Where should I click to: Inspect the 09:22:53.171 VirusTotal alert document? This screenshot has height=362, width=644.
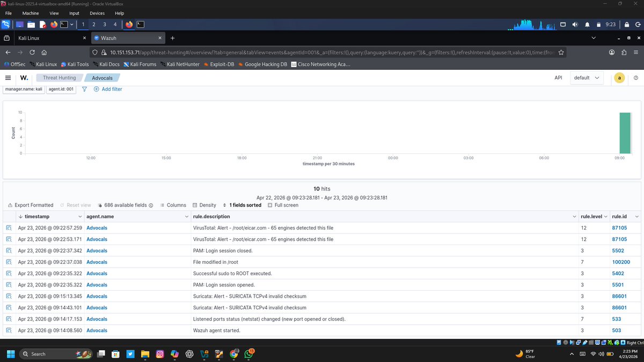click(x=9, y=239)
